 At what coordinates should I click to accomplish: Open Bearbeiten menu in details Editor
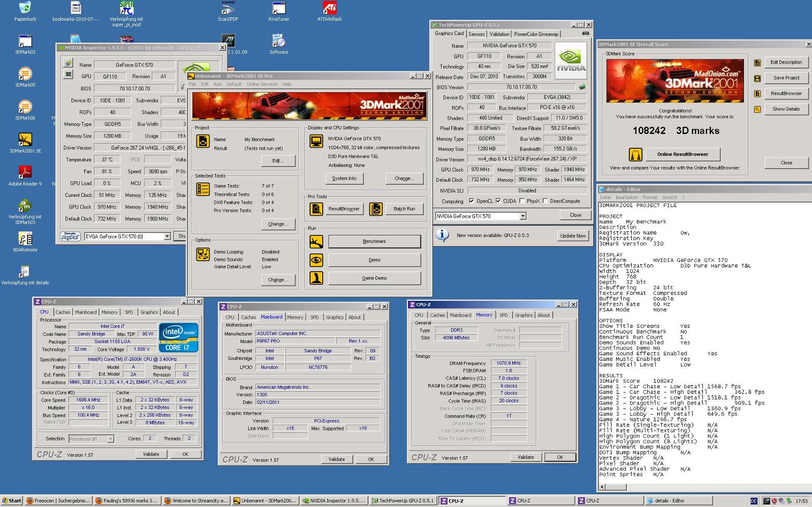coord(627,197)
